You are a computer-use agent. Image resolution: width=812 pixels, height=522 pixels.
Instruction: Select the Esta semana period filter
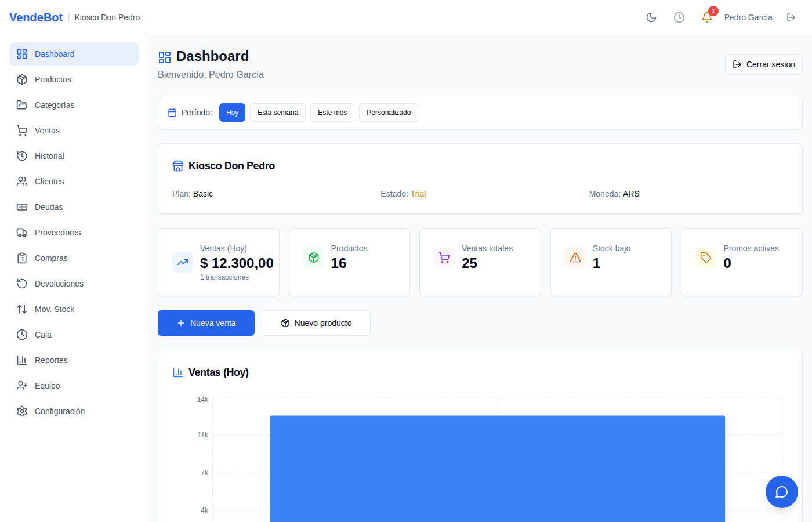click(278, 113)
